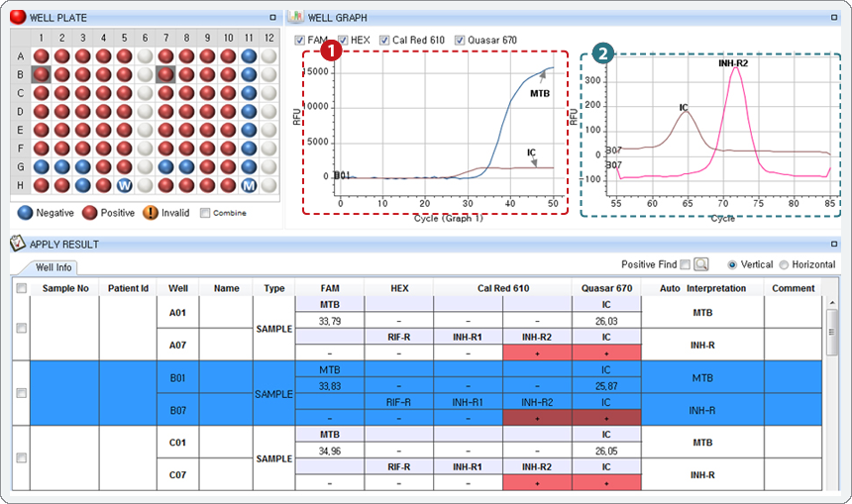The width and height of the screenshot is (852, 504).
Task: Click the W-marked well in row H
Action: (124, 185)
